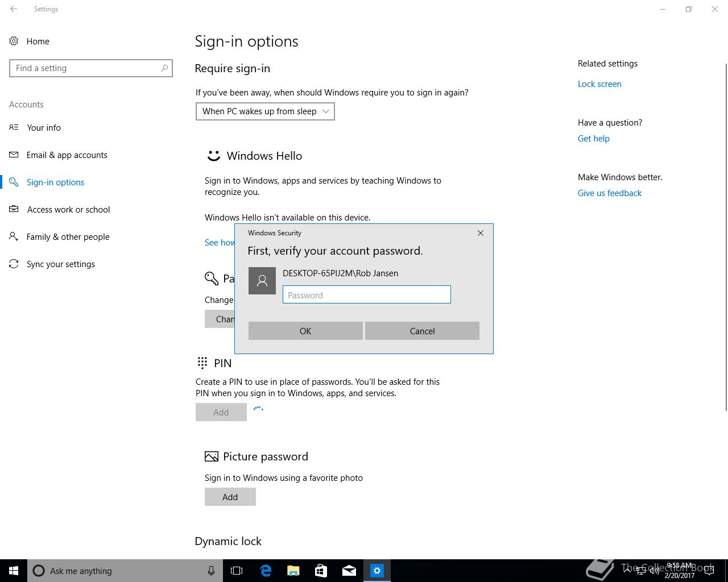Click the search magnifier icon
The image size is (728, 582).
coord(164,68)
